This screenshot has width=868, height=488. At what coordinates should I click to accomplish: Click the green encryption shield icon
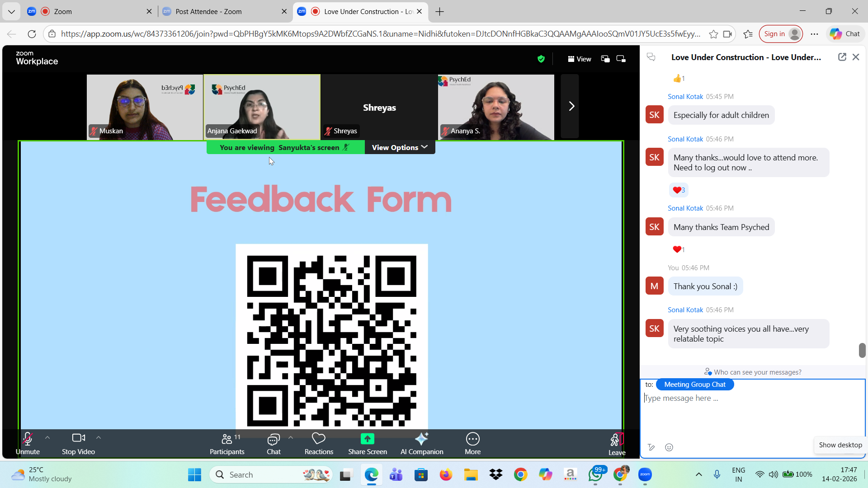click(x=541, y=59)
